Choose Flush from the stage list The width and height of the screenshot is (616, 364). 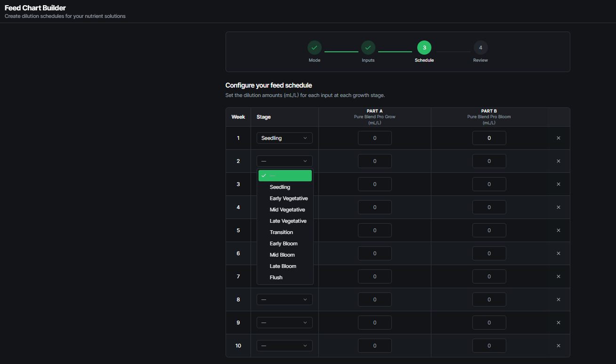click(x=285, y=277)
